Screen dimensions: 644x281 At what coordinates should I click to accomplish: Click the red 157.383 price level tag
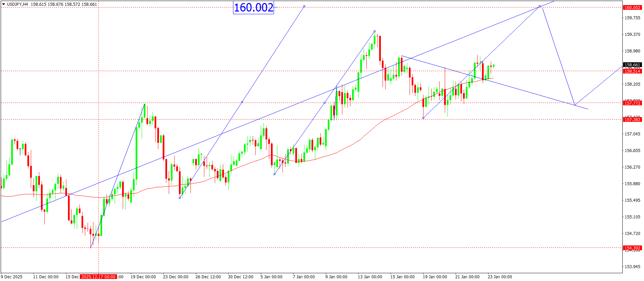(x=632, y=120)
